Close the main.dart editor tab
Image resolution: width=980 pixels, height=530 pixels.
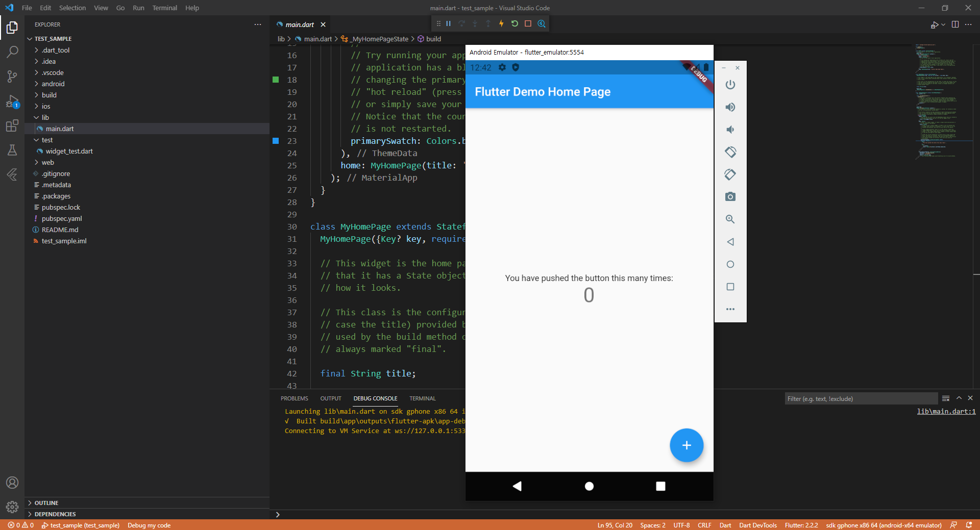(323, 24)
